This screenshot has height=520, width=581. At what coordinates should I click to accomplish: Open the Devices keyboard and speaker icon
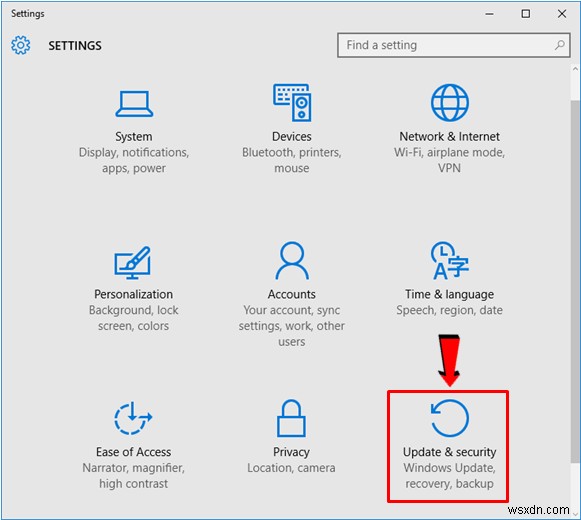click(292, 103)
